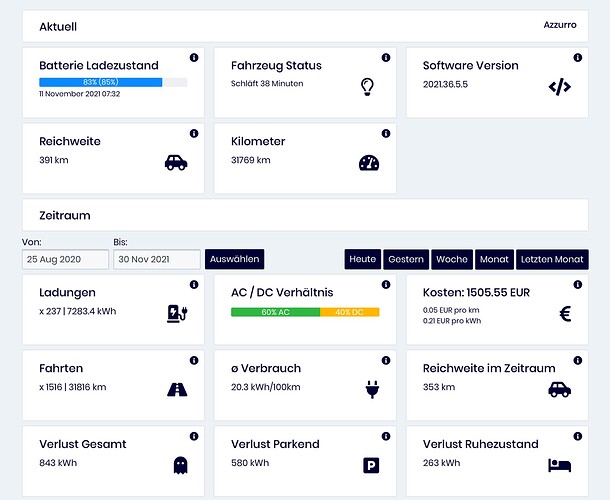Click info icon on Verlust Gesamt card
Screen dimensions: 610x500
194,436
